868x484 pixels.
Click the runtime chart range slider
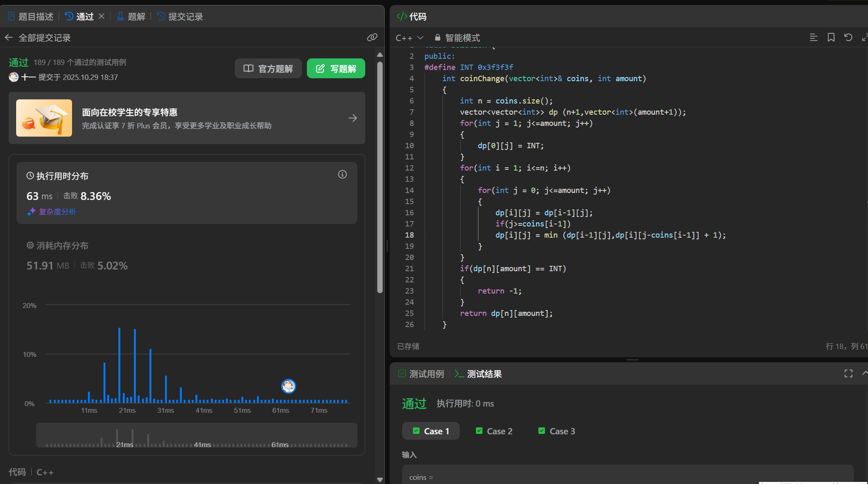[x=196, y=435]
